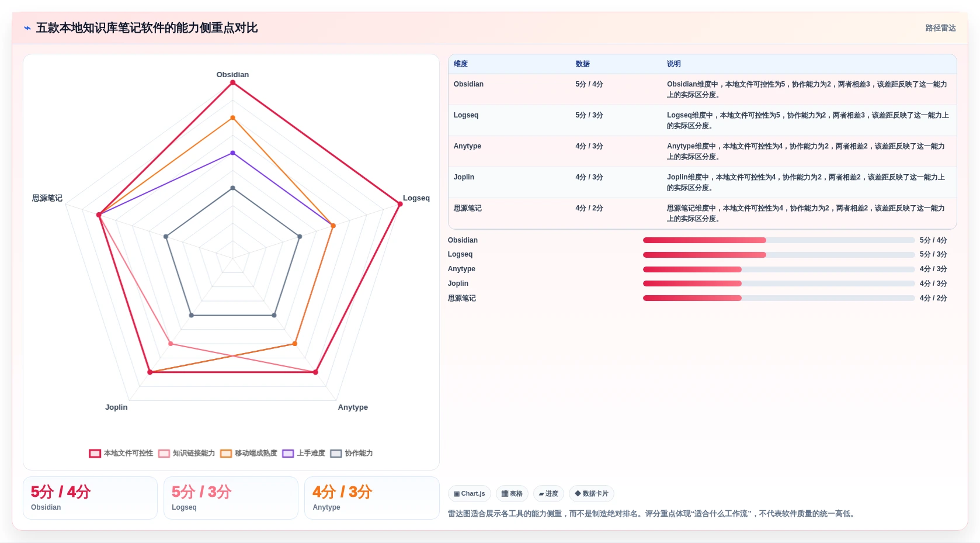Select the Joplin table row name

464,177
